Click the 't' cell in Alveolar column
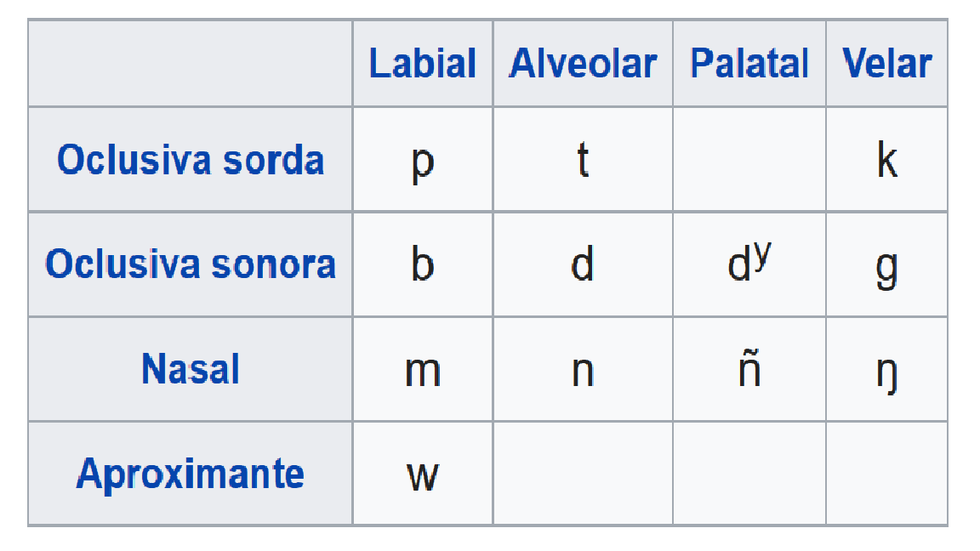 coord(583,160)
